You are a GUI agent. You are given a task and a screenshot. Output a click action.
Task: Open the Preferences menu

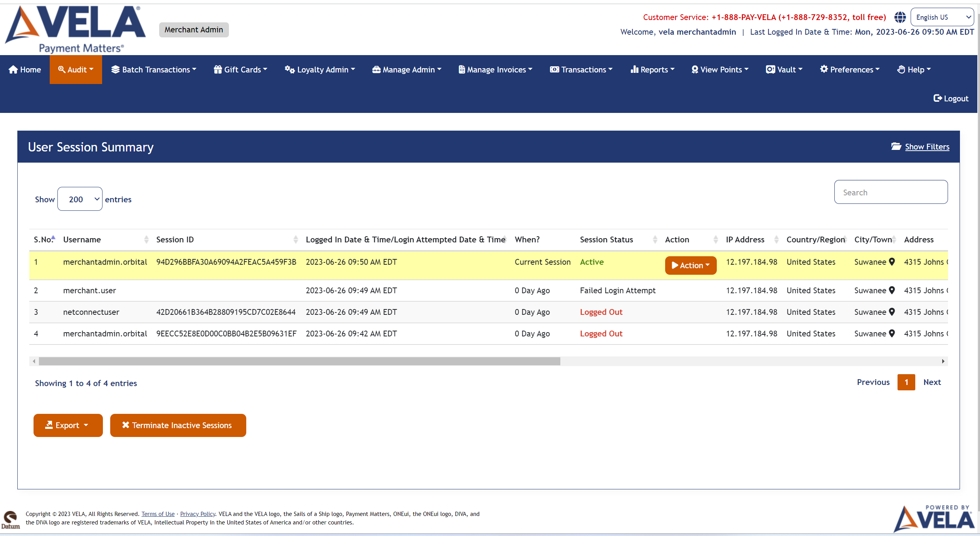pyautogui.click(x=850, y=69)
